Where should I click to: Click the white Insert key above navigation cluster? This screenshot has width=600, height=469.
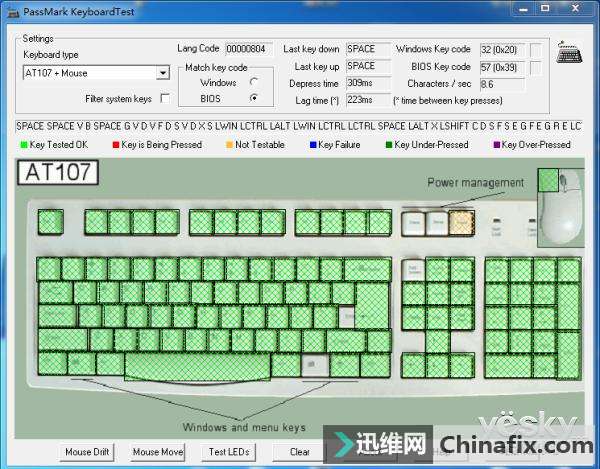413,270
